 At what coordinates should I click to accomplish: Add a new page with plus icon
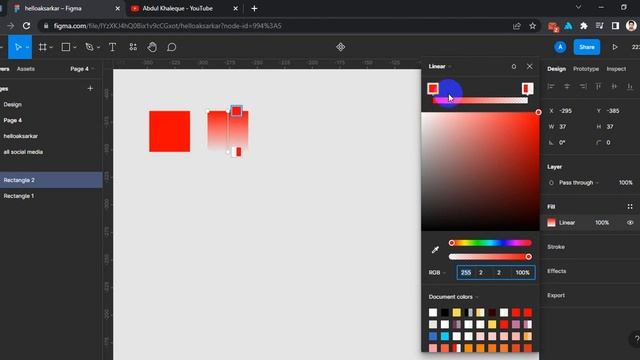(x=90, y=89)
